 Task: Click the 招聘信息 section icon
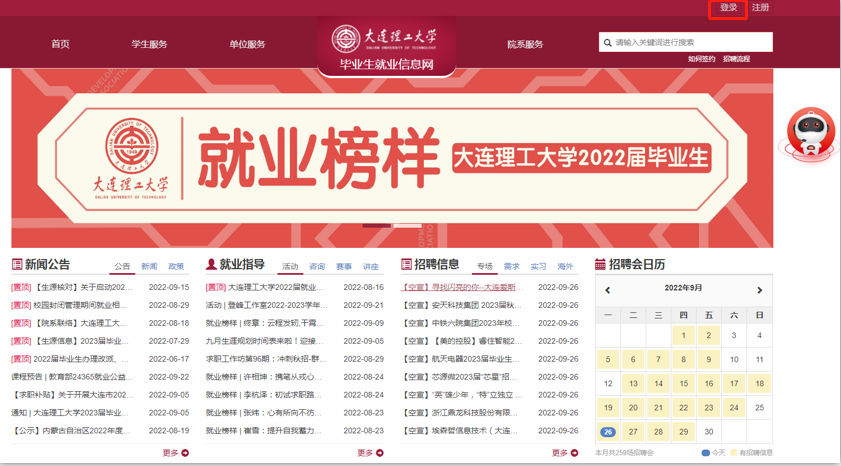(406, 264)
